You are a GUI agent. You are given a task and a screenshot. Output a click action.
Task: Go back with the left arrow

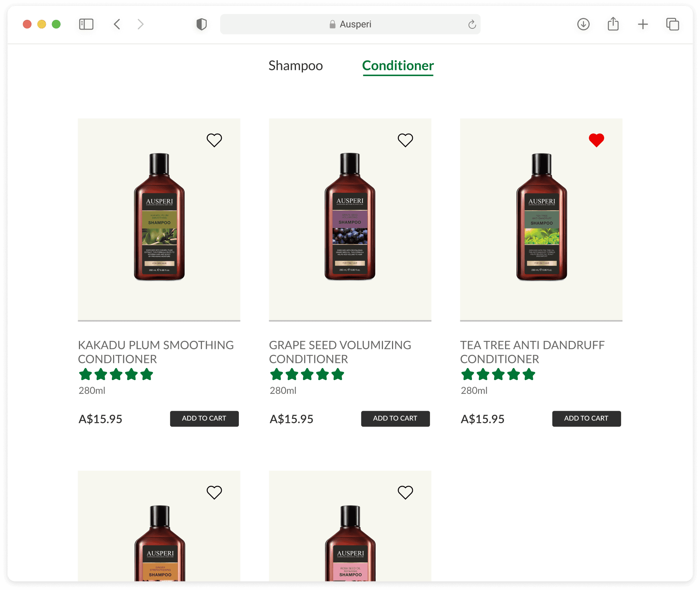coord(117,24)
